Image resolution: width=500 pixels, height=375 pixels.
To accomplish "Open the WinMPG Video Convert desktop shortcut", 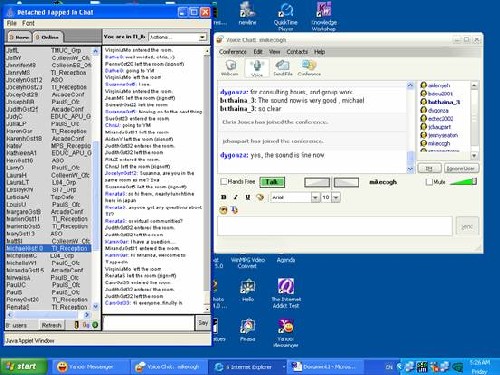I will [247, 263].
